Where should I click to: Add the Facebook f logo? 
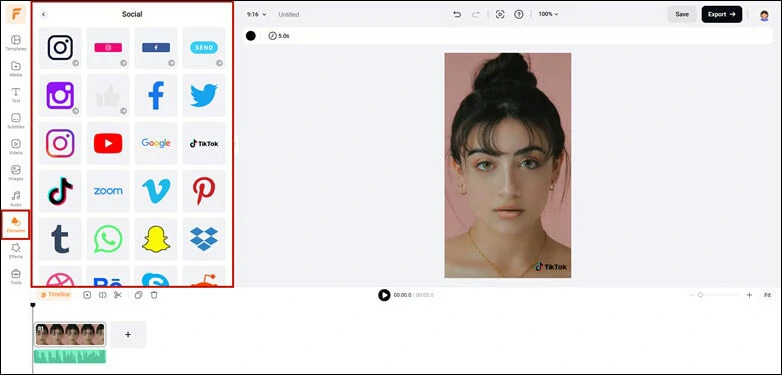(x=156, y=95)
